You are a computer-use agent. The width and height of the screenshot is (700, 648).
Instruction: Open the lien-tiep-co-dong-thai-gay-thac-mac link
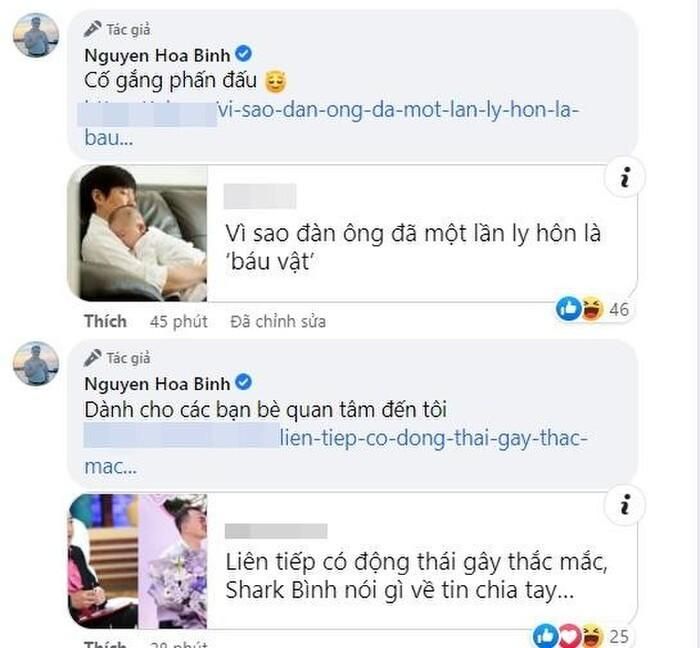coord(336,452)
